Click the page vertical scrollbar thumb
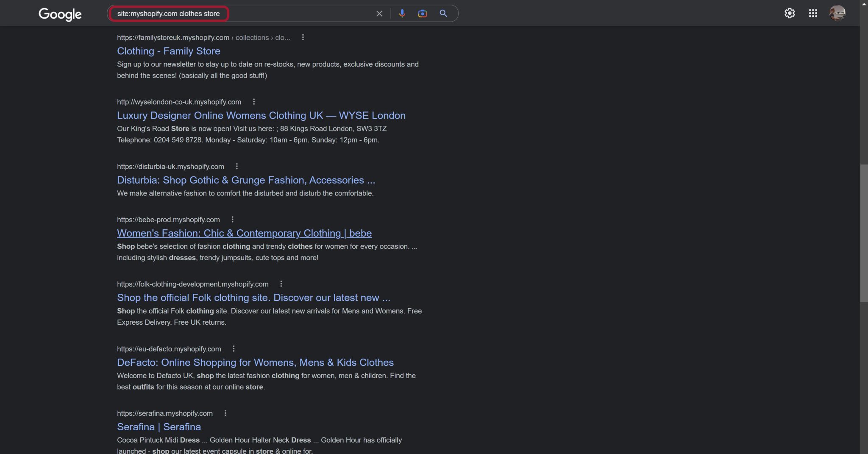Image resolution: width=868 pixels, height=454 pixels. point(864,233)
